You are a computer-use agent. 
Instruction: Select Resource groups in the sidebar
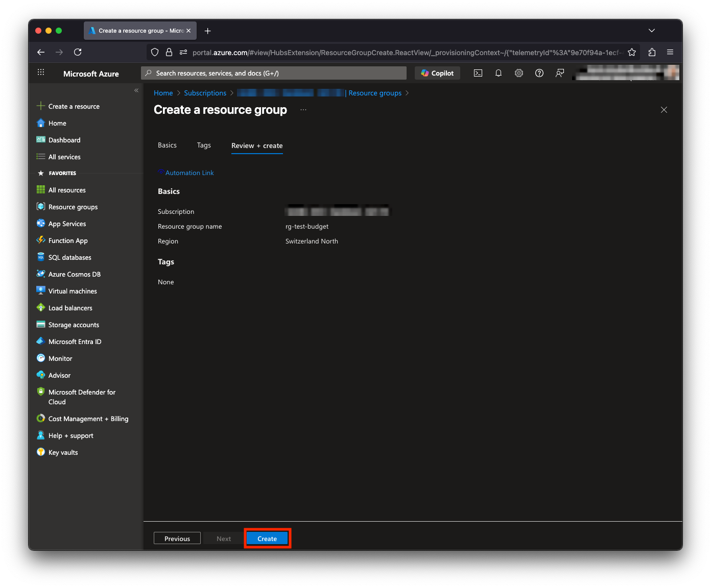pyautogui.click(x=73, y=207)
